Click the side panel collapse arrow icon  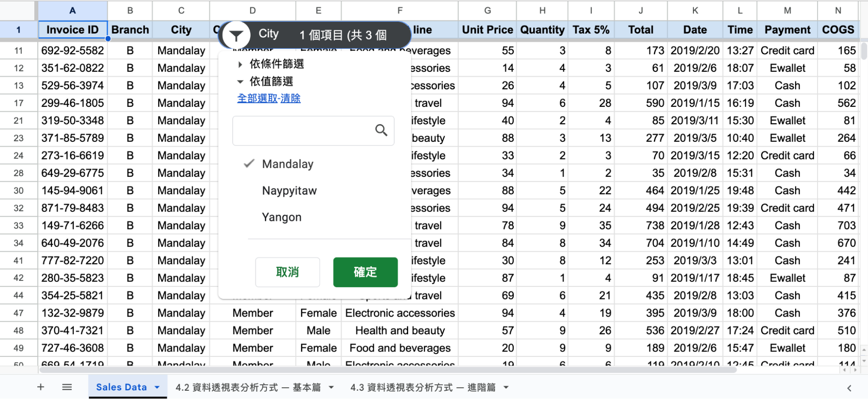[849, 388]
